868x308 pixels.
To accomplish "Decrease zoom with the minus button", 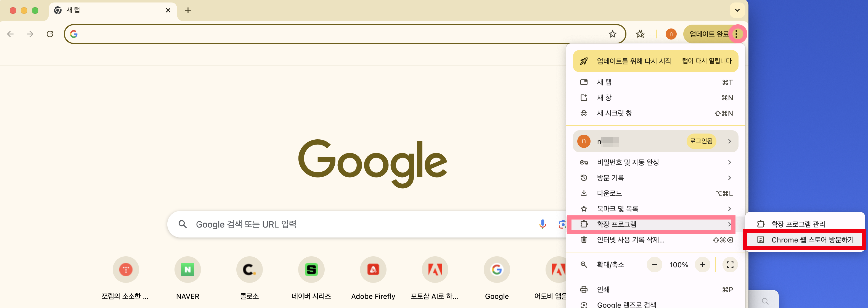I will tap(654, 265).
